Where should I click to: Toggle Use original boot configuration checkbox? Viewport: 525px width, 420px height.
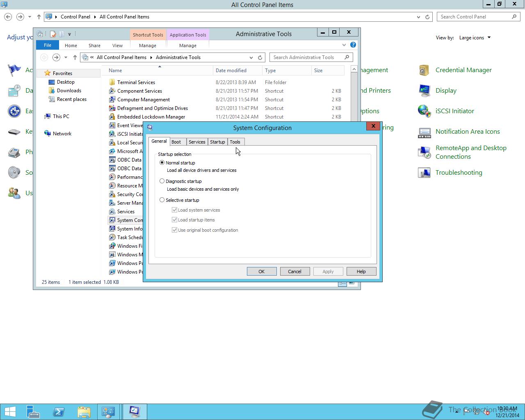click(174, 230)
